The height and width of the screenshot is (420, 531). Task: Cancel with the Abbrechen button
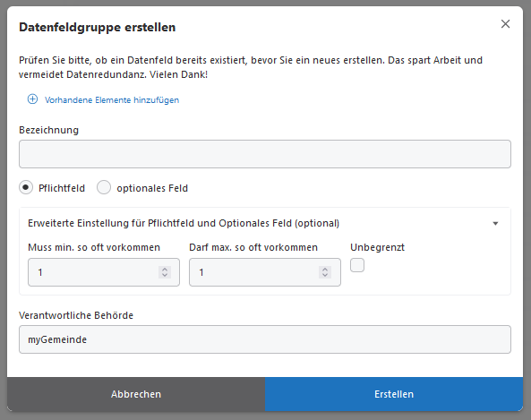[136, 394]
